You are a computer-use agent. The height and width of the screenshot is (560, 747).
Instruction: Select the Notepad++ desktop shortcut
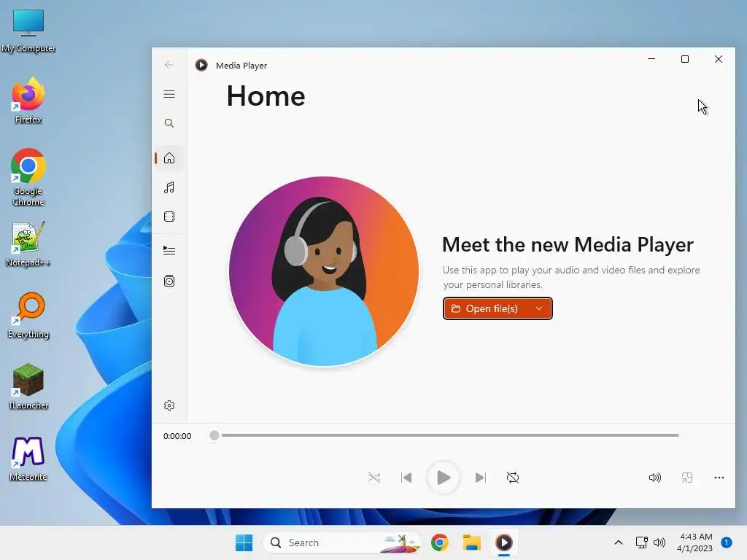click(28, 244)
